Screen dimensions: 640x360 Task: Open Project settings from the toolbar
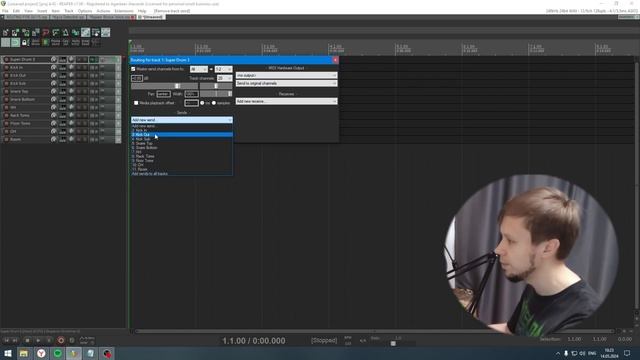[x=36, y=32]
